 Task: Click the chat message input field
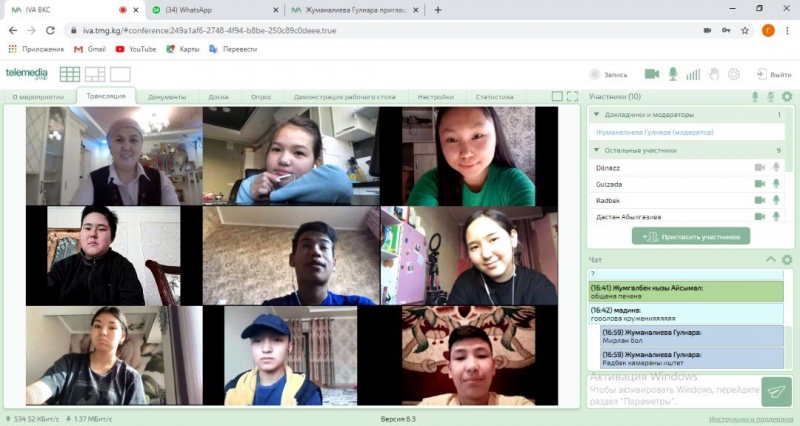point(673,390)
